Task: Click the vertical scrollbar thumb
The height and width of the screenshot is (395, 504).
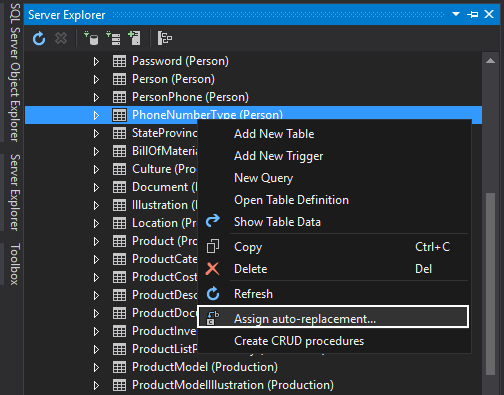Action: coord(490,284)
